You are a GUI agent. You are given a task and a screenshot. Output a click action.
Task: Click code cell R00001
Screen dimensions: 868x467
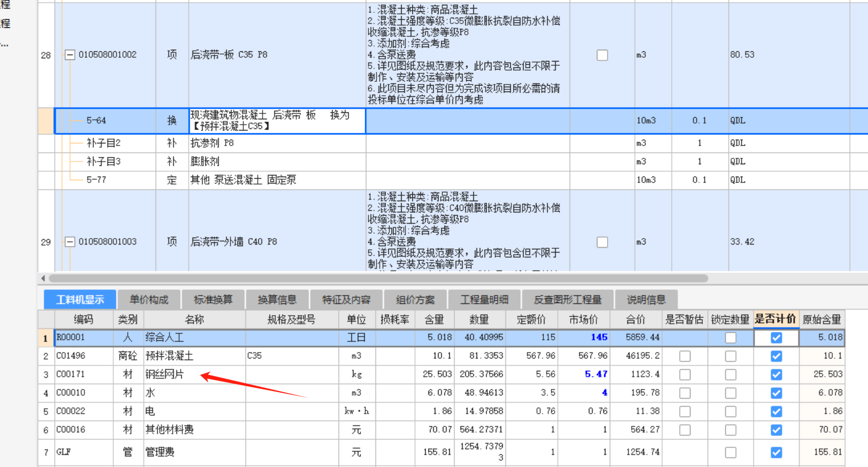[84, 338]
